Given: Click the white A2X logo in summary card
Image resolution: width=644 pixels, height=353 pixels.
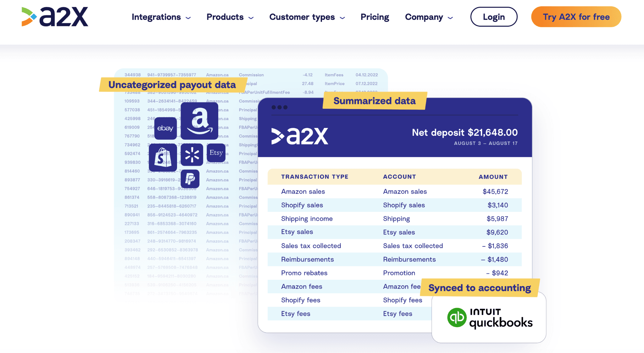Looking at the screenshot, I should click(300, 136).
